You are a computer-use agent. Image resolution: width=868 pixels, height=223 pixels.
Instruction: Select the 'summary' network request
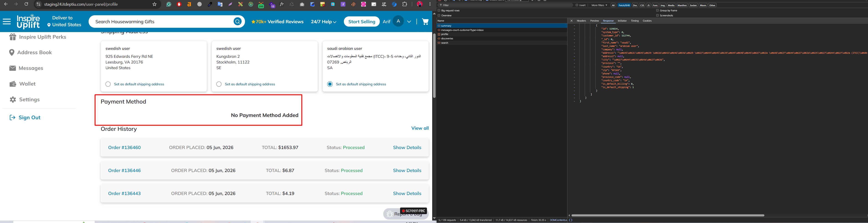[x=502, y=26]
